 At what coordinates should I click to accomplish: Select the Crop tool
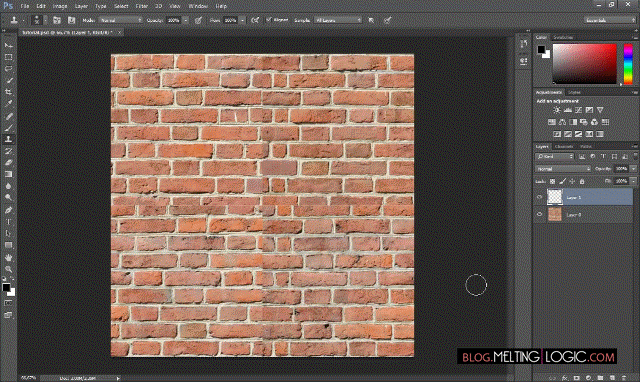point(8,92)
